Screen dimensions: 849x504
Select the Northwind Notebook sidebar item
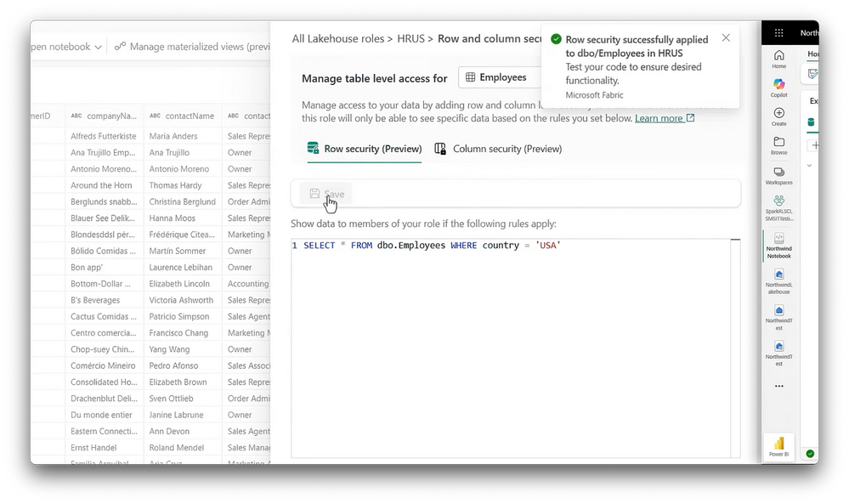(778, 246)
